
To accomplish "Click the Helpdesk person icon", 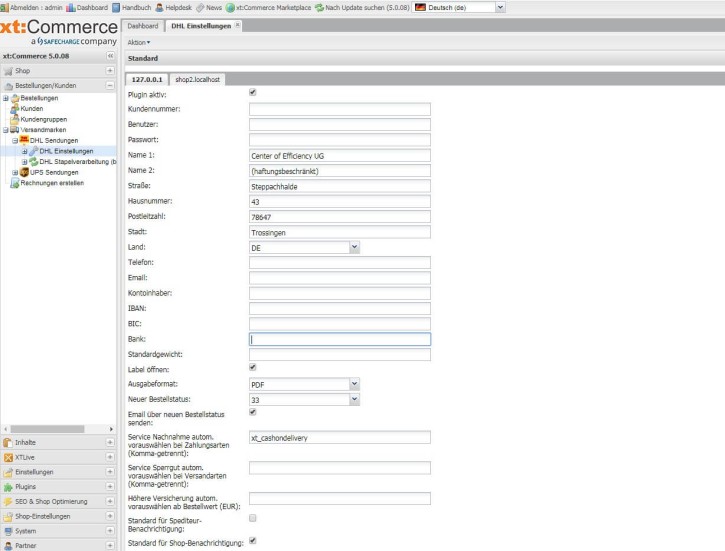I will click(160, 7).
